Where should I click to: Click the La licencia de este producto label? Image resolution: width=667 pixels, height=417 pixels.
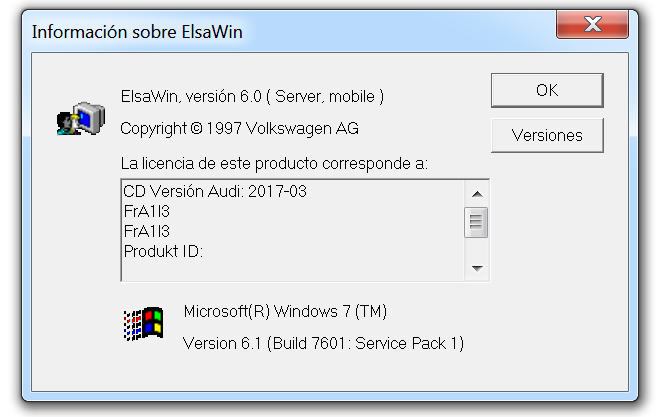pyautogui.click(x=274, y=163)
